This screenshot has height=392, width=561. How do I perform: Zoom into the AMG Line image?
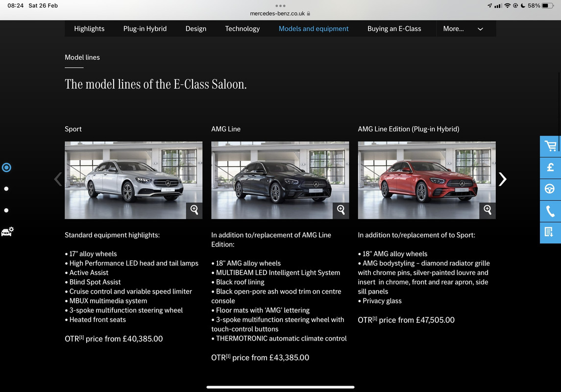(341, 210)
